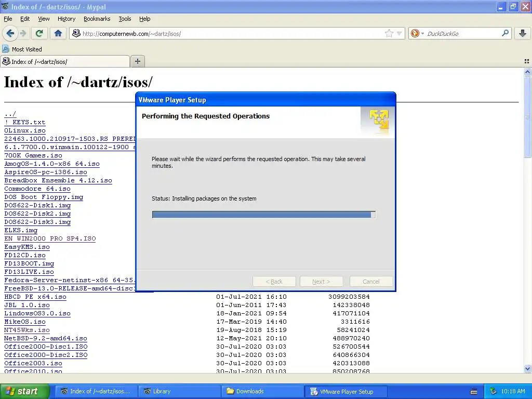
Task: Click the search magnifier icon
Action: point(505,33)
